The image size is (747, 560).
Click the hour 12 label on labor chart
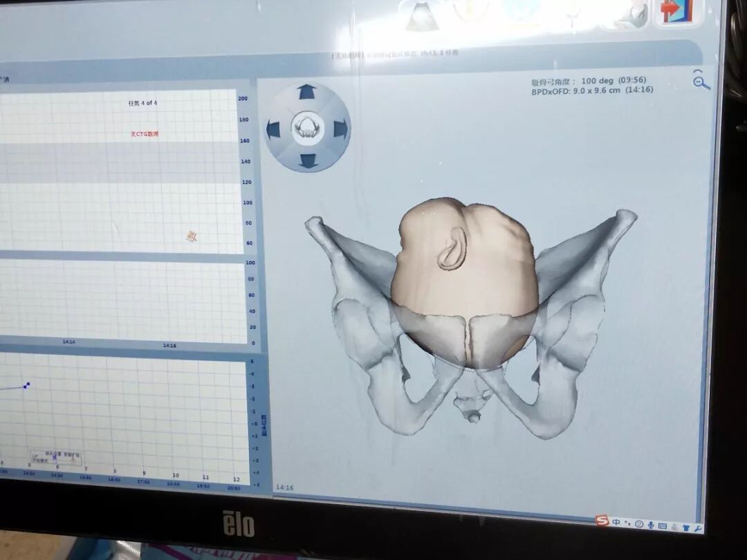237,478
